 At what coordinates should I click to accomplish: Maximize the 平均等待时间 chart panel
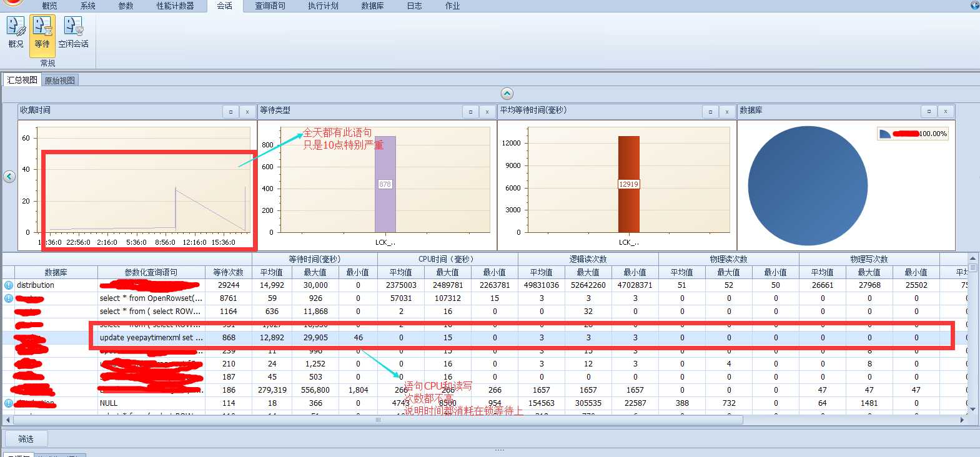point(711,112)
